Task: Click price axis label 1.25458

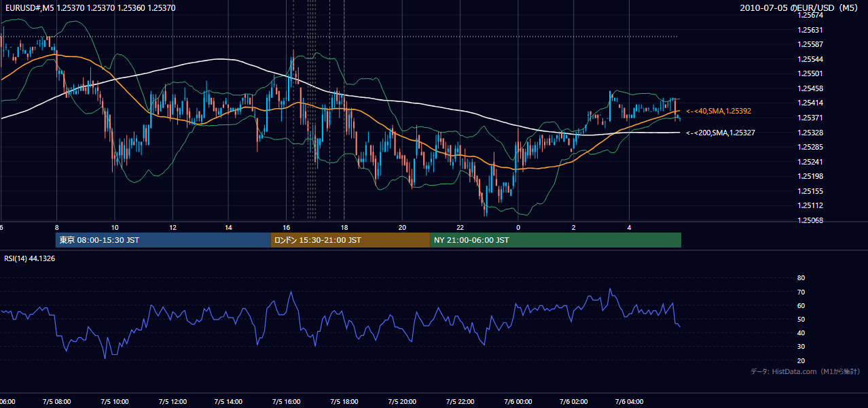Action: [811, 88]
